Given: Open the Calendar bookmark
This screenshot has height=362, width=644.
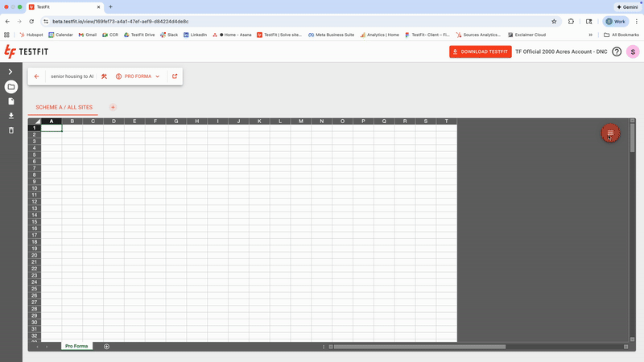Looking at the screenshot, I should tap(61, 35).
